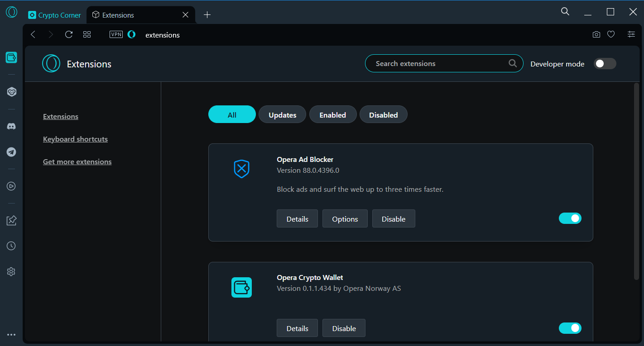Viewport: 644px width, 346px height.
Task: Click Disable for Opera Ad Blocker
Action: pos(394,218)
